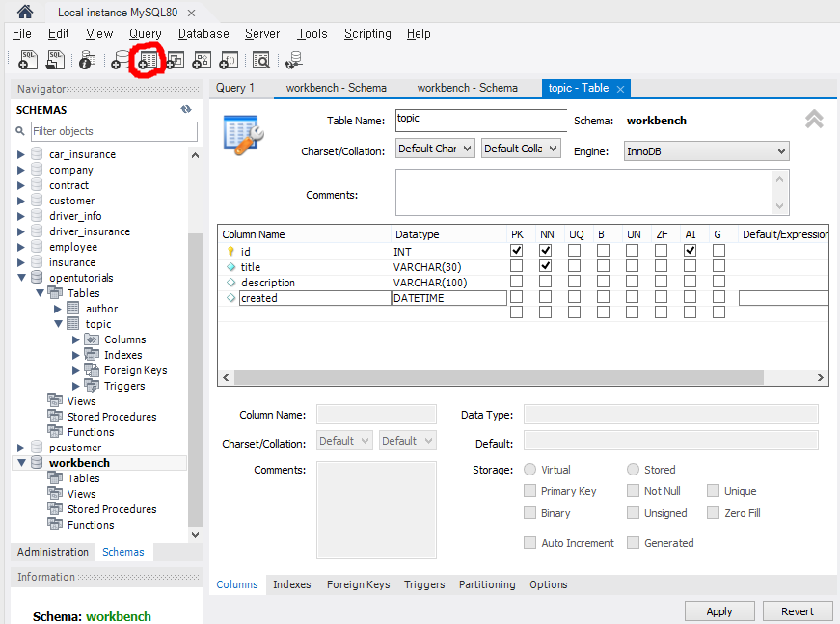Open the Triggers tab at the bottom
Image resolution: width=840 pixels, height=624 pixels.
pos(424,584)
